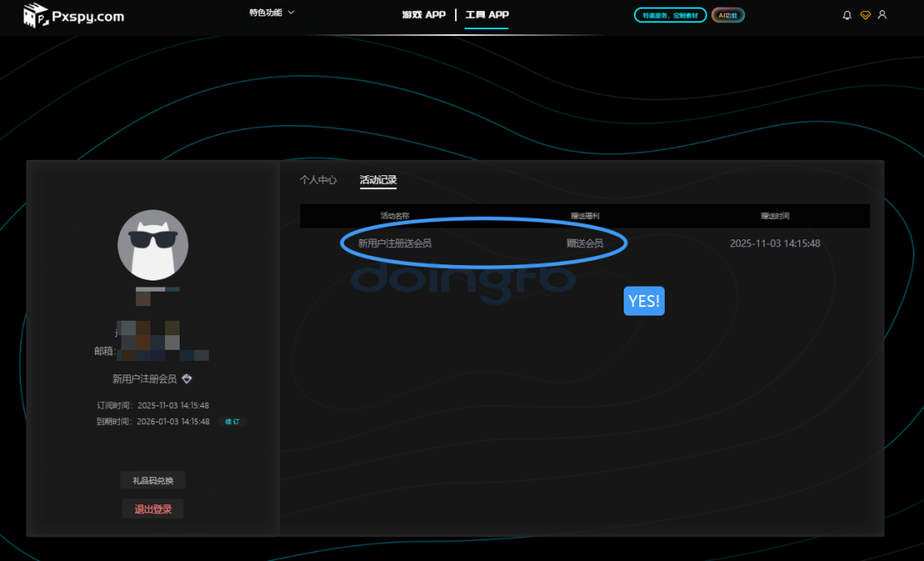The height and width of the screenshot is (561, 924).
Task: Open the notification bell
Action: click(x=847, y=15)
